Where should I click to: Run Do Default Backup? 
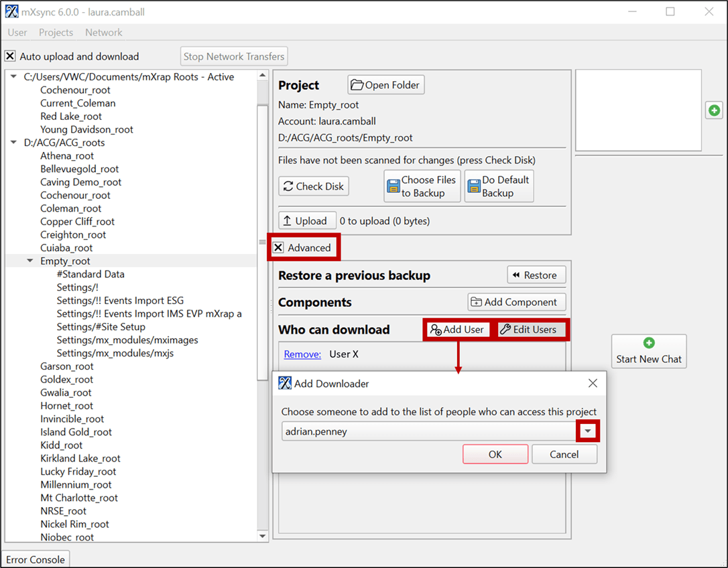[x=499, y=186]
